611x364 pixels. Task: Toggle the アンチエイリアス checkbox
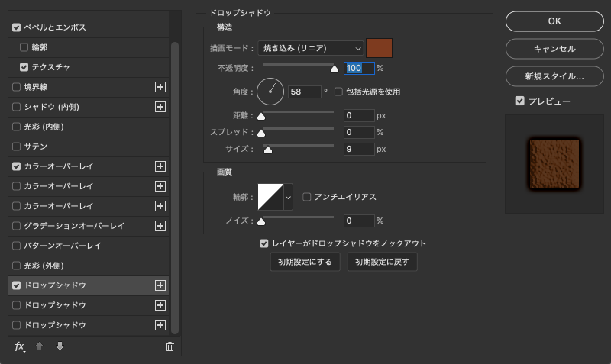point(307,197)
